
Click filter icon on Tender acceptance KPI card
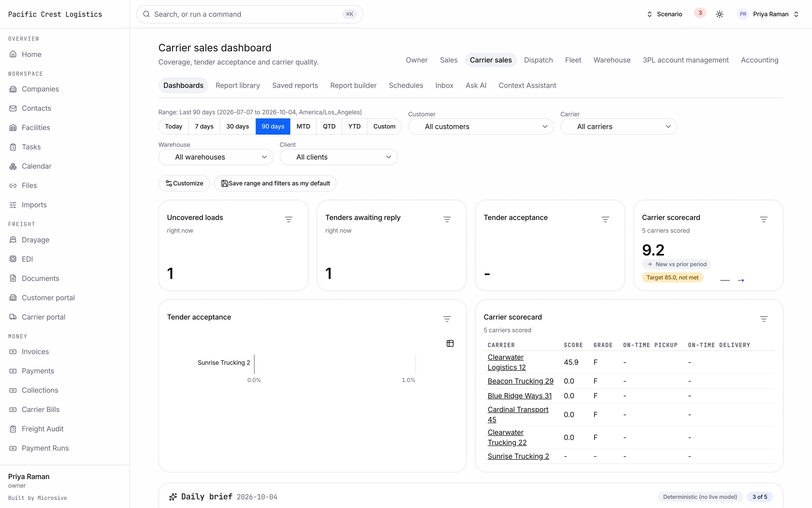605,219
